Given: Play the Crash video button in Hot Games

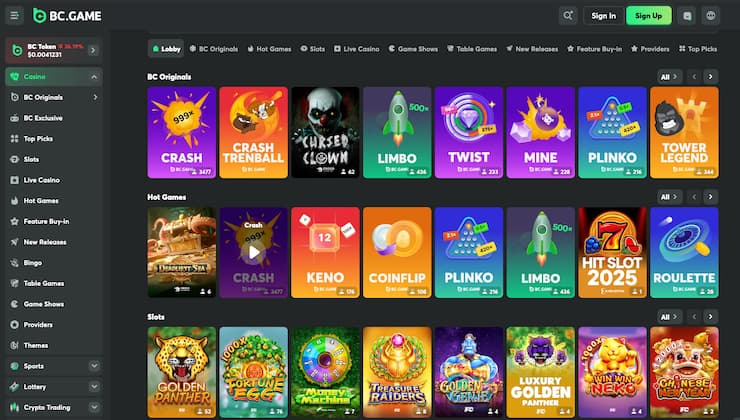Looking at the screenshot, I should click(x=254, y=252).
